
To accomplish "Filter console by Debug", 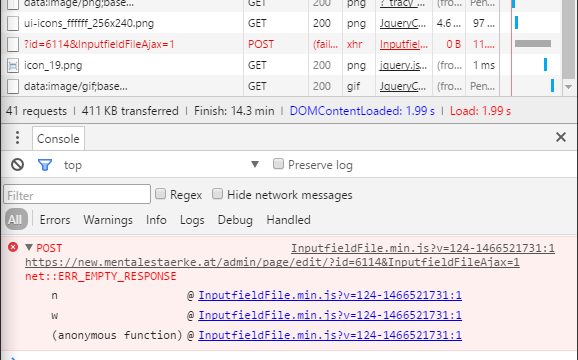I will click(235, 220).
